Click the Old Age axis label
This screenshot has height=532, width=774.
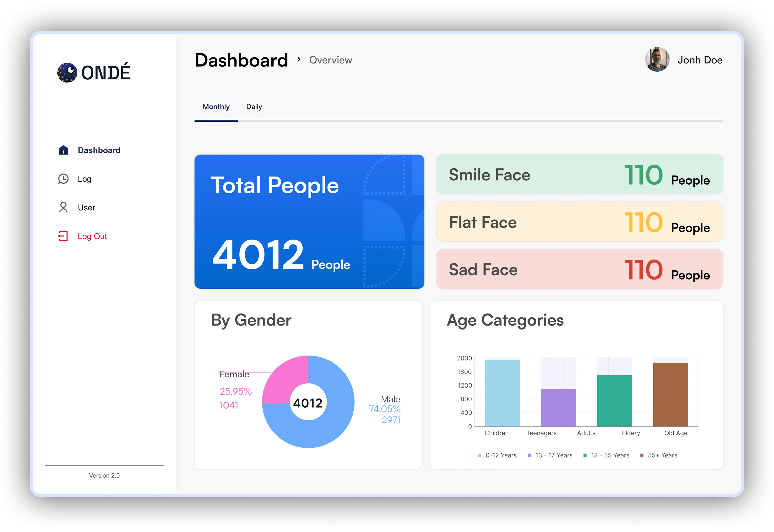coord(676,433)
